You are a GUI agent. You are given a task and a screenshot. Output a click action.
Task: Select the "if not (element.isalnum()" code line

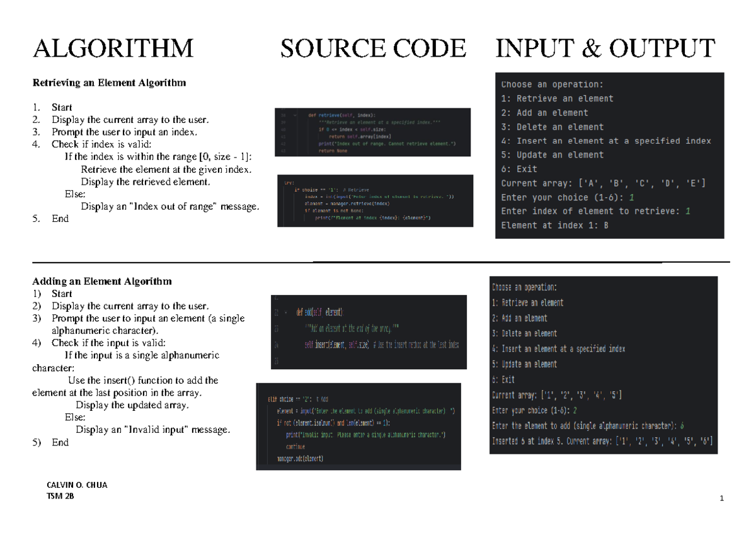pos(333,423)
